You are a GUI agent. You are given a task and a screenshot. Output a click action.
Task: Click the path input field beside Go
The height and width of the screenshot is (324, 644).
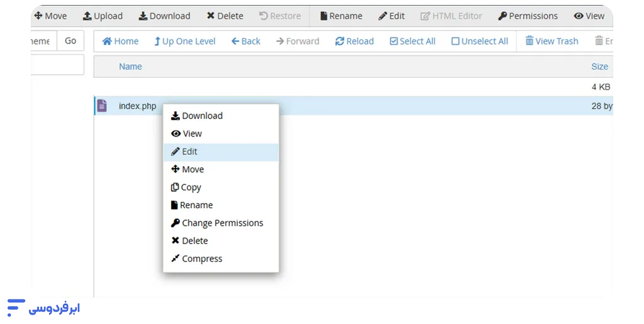click(43, 41)
